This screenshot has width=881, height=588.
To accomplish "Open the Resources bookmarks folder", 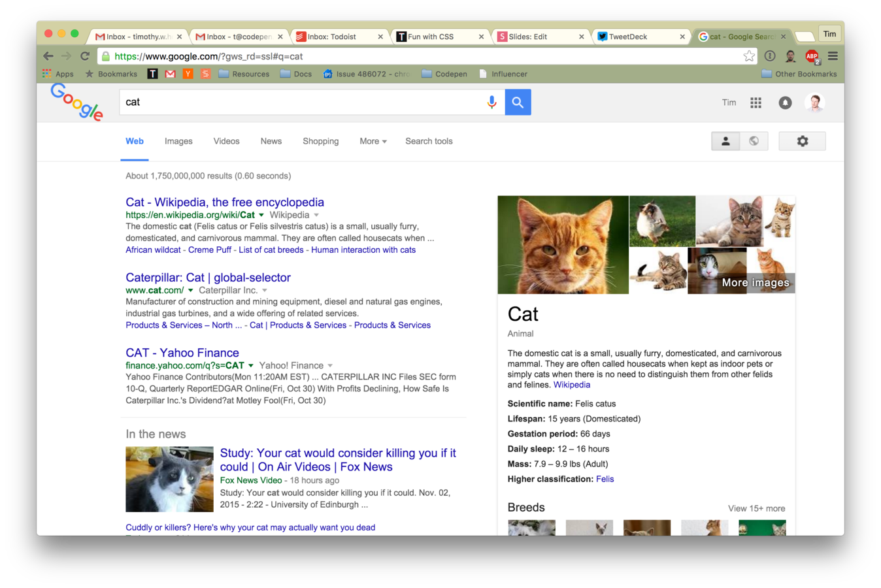I will coord(244,74).
